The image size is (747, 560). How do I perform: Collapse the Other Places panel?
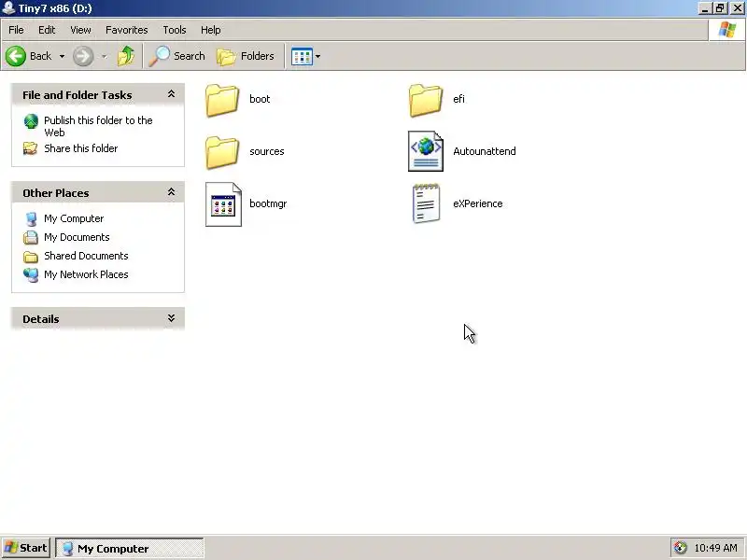[x=171, y=192]
